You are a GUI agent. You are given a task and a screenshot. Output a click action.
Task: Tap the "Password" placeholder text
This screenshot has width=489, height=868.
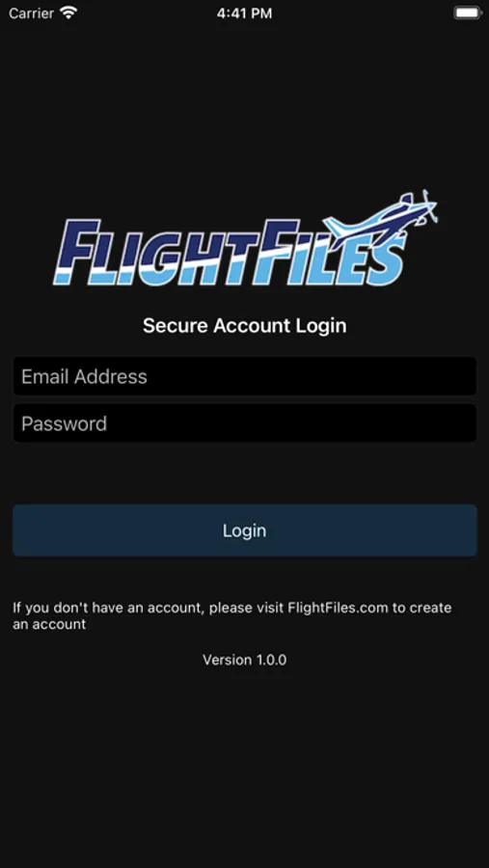click(x=64, y=423)
